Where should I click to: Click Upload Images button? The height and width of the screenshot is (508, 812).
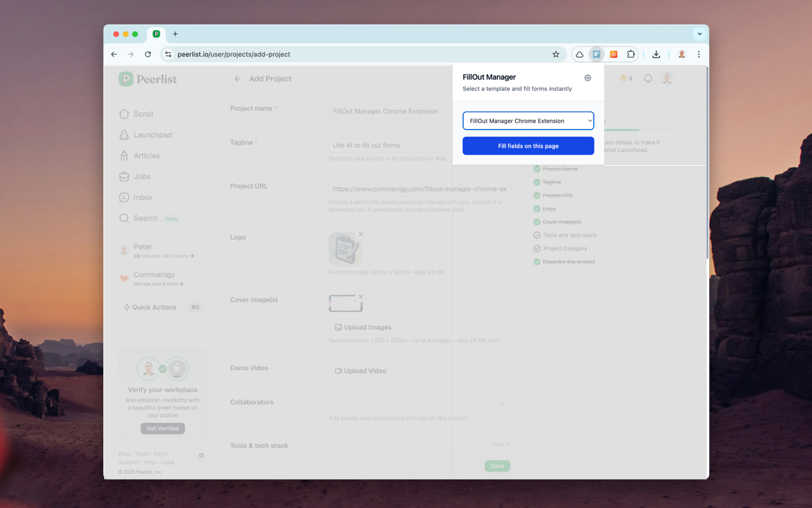click(x=364, y=328)
